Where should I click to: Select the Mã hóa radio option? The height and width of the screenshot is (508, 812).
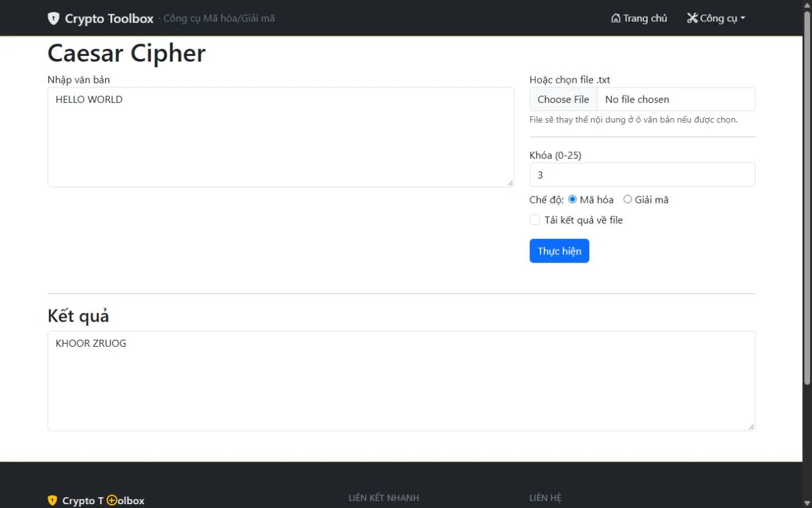[x=573, y=200]
